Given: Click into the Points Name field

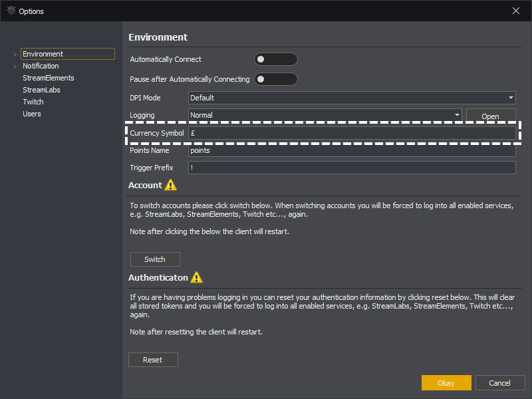Looking at the screenshot, I should 352,150.
